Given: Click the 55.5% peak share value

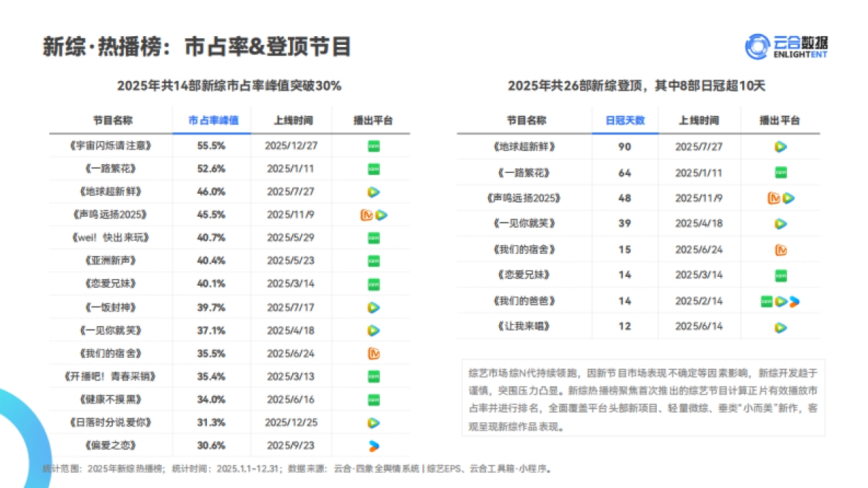Looking at the screenshot, I should [213, 145].
